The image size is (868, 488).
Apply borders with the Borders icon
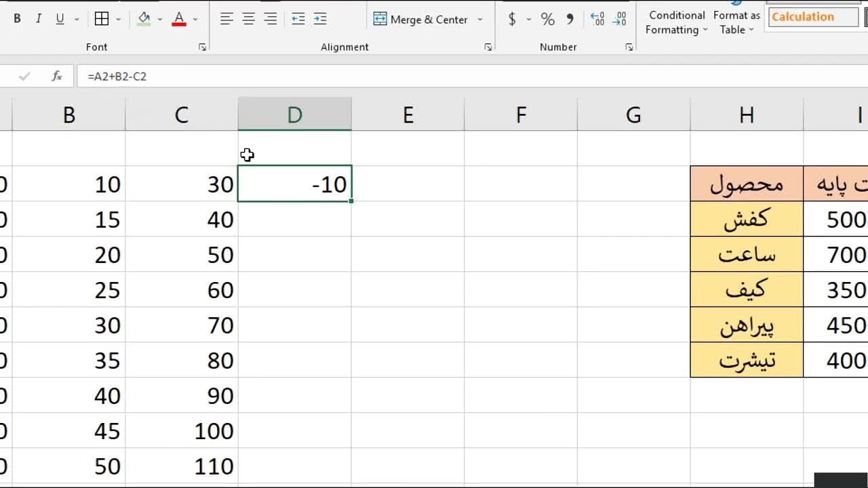(x=102, y=19)
